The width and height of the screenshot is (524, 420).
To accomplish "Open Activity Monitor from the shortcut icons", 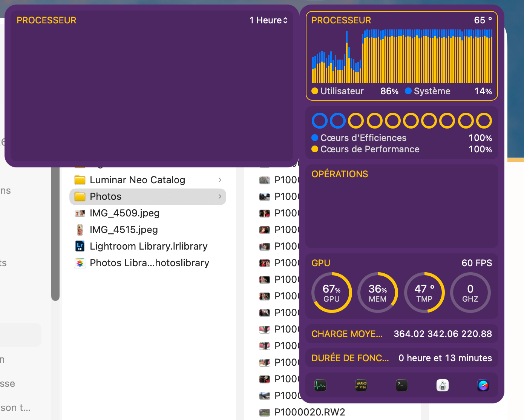I will point(320,385).
